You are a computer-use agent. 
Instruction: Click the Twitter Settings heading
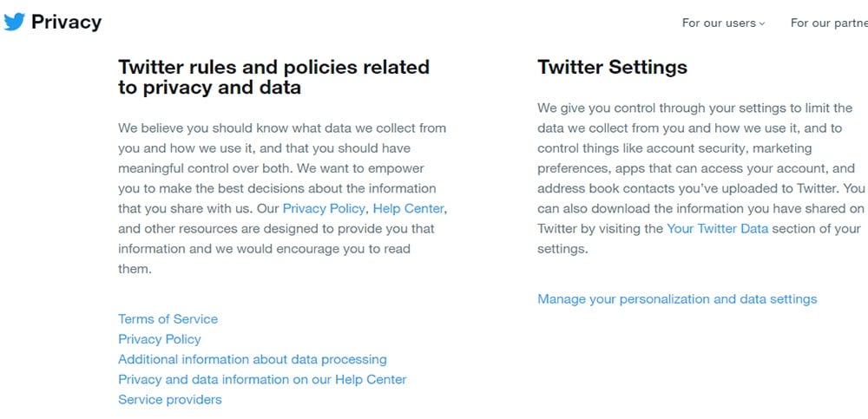point(612,68)
